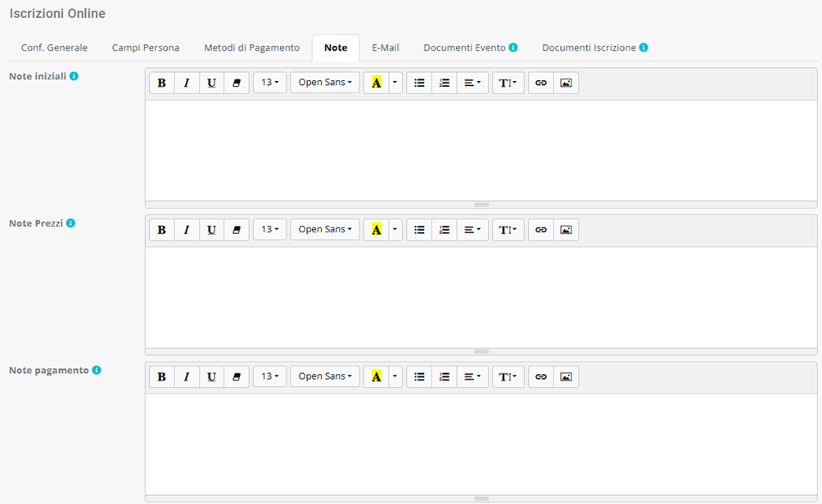Open Open Sans font dropdown in Note Prezzi

[x=325, y=230]
